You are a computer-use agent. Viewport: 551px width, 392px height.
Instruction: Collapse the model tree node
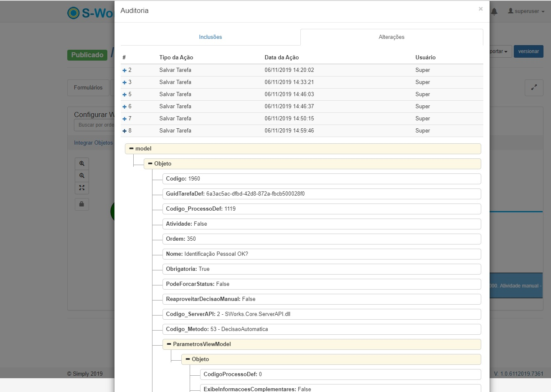coord(131,148)
